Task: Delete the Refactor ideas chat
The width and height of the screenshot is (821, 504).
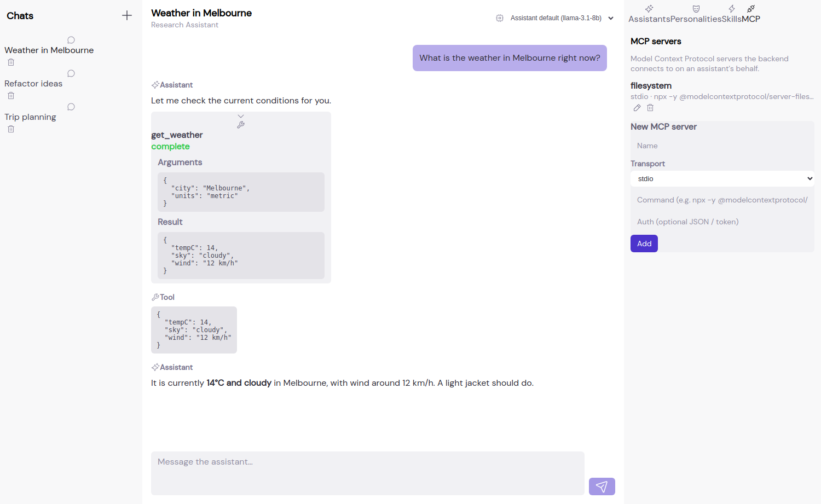Action: pos(11,96)
